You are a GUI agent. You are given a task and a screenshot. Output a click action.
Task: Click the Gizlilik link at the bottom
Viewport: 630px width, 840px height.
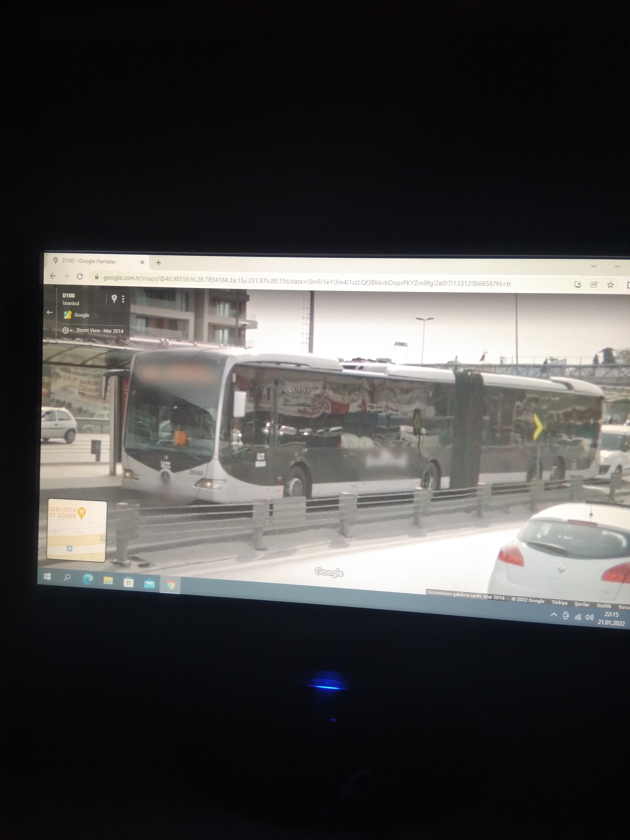tap(604, 606)
